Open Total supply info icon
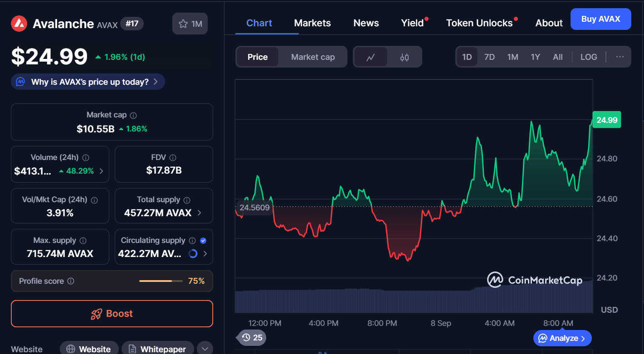The height and width of the screenshot is (354, 644). tap(187, 200)
